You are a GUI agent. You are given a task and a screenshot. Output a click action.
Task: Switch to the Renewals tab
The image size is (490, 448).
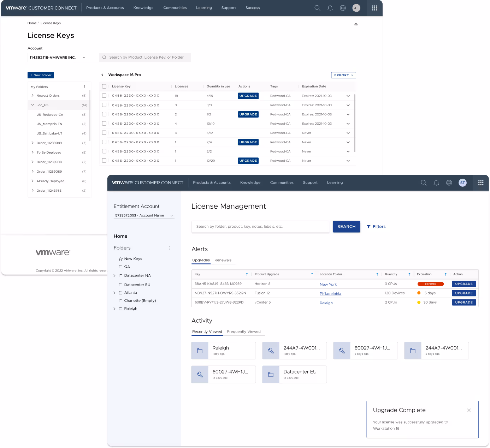pyautogui.click(x=223, y=260)
